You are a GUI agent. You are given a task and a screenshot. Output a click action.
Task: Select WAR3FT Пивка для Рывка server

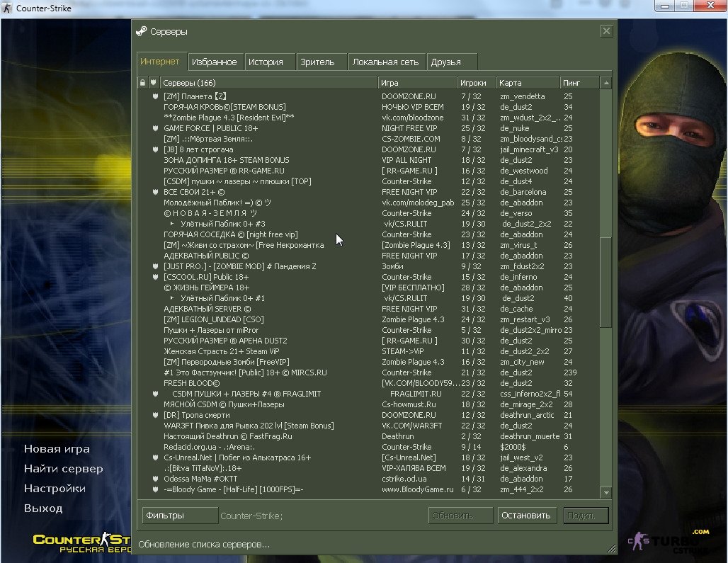(368, 426)
